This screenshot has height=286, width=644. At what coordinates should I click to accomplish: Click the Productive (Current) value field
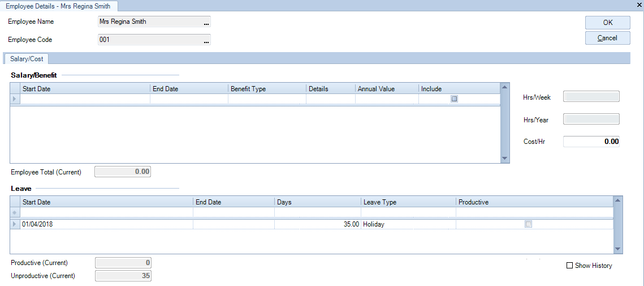click(x=123, y=263)
